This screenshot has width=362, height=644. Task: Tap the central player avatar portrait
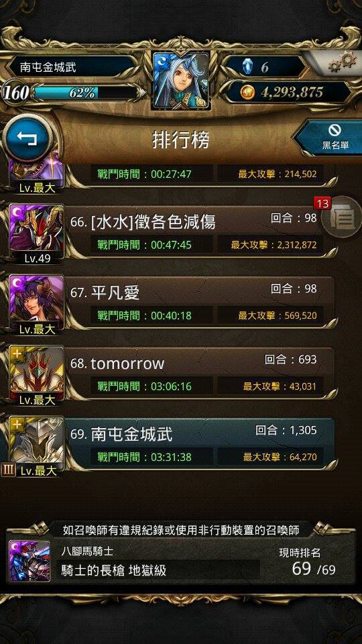[181, 80]
